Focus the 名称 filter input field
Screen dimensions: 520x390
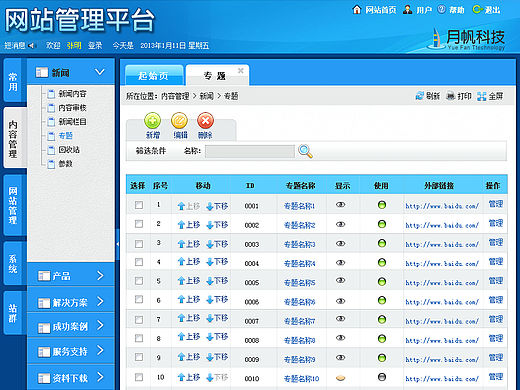[x=250, y=151]
